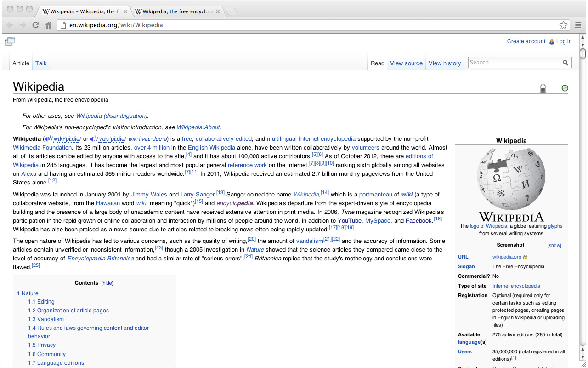Click the Log in link
This screenshot has width=588, height=368.
pyautogui.click(x=564, y=41)
